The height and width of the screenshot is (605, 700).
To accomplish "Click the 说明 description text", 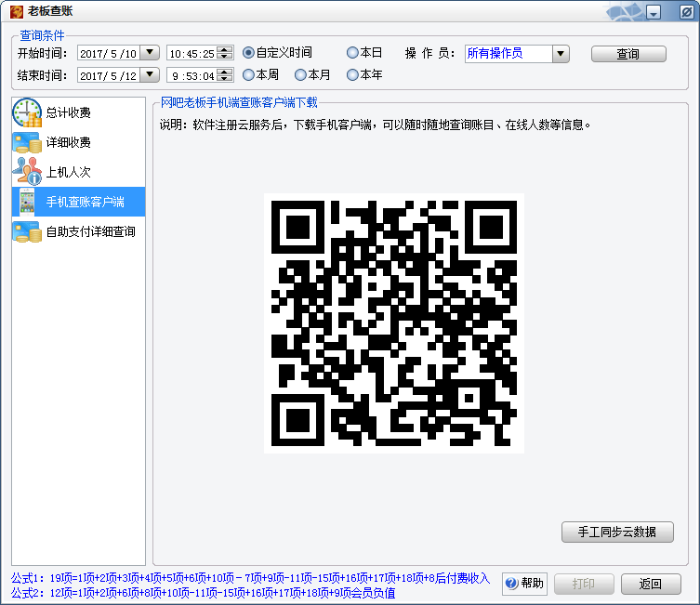I will pos(375,125).
